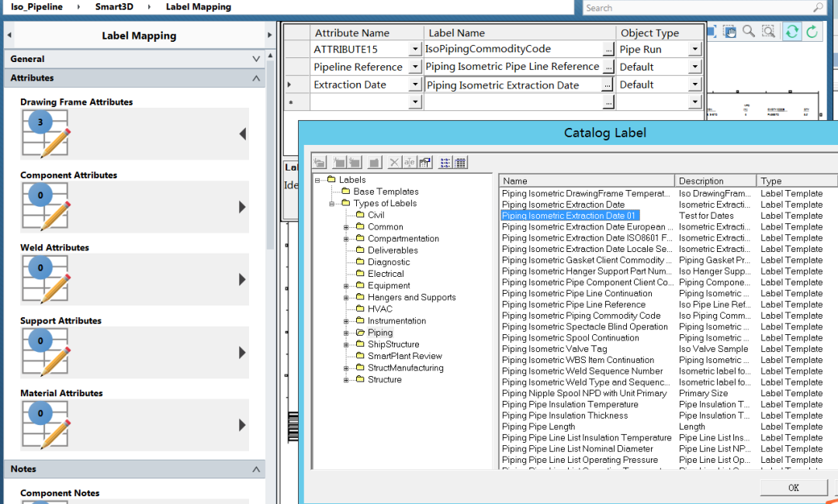Open Weld Attributes table icon

coord(46,279)
